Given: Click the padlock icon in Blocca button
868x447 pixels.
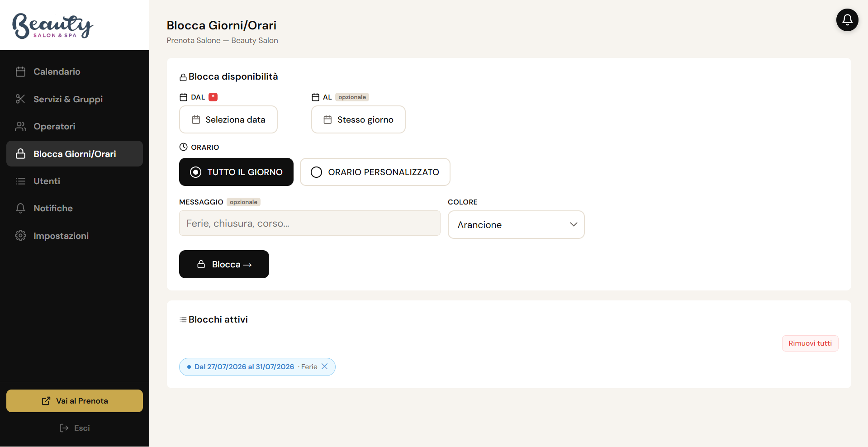Looking at the screenshot, I should pos(201,264).
